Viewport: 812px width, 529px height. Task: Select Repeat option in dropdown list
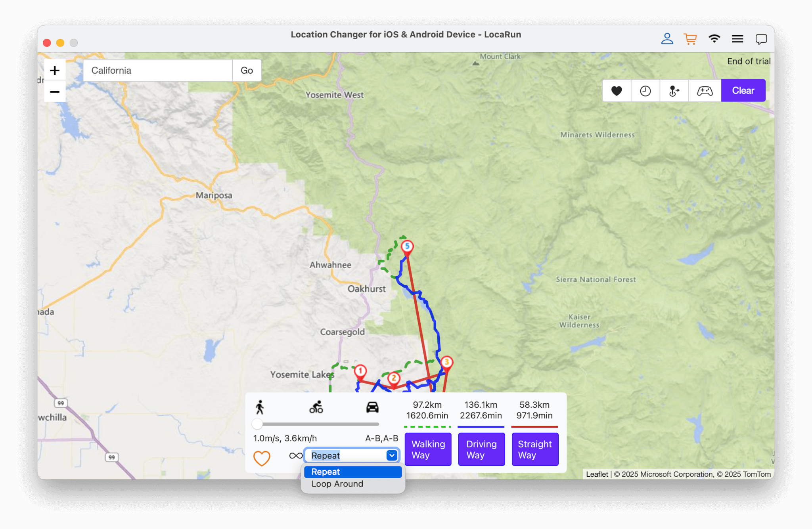353,472
